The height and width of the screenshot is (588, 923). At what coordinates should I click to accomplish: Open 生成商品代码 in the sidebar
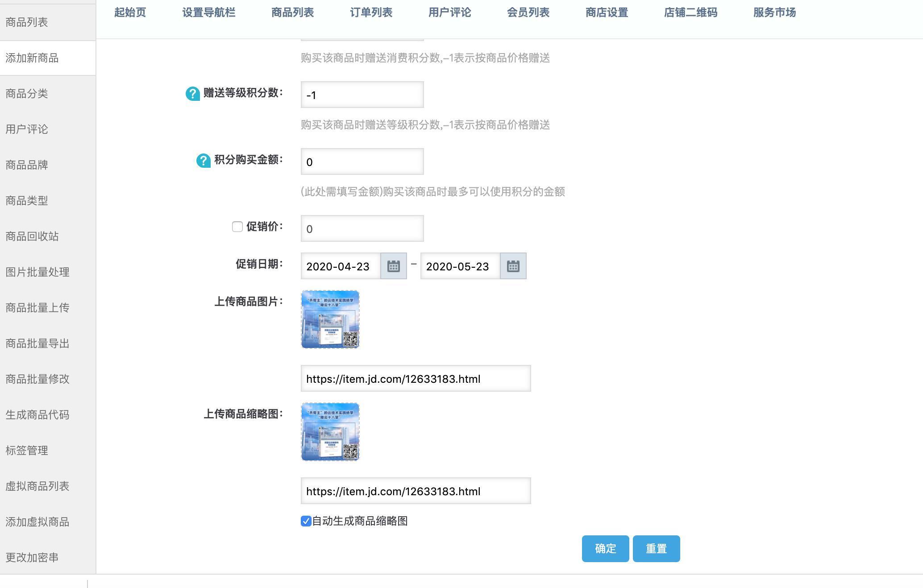37,414
